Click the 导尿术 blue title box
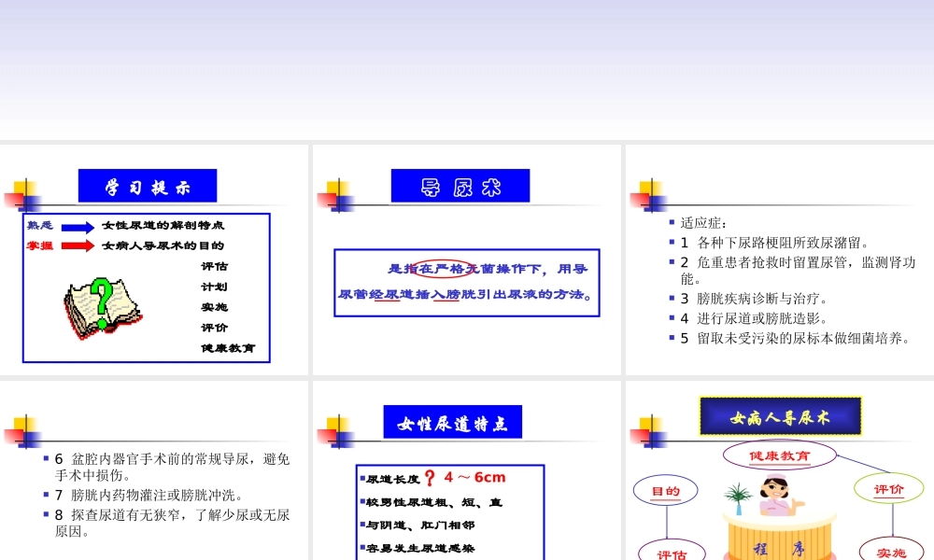934x560 pixels. pos(461,186)
